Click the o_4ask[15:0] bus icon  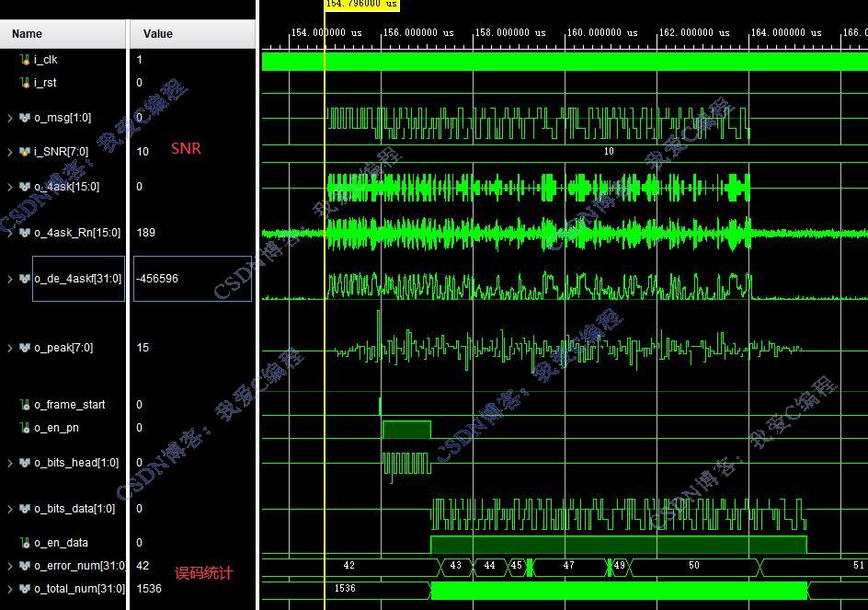(25, 187)
